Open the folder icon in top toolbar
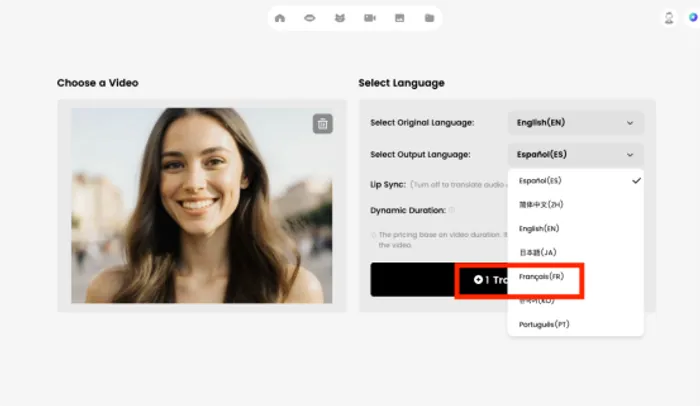700x406 pixels. coord(428,18)
